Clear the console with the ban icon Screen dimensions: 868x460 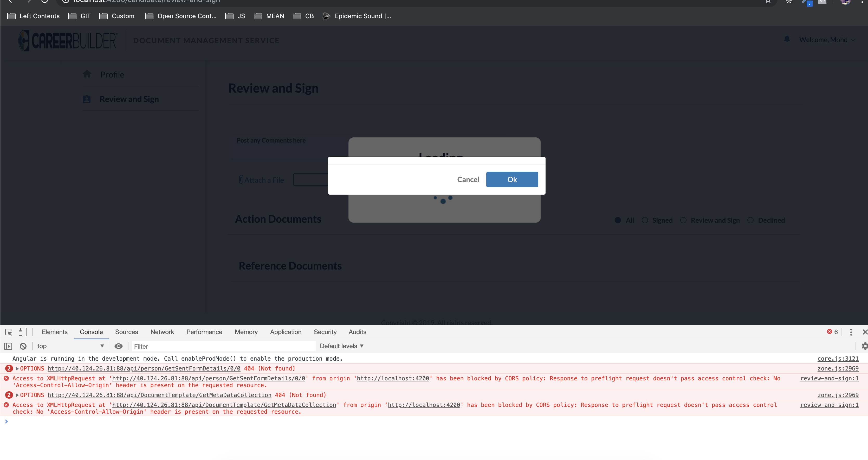[23, 346]
